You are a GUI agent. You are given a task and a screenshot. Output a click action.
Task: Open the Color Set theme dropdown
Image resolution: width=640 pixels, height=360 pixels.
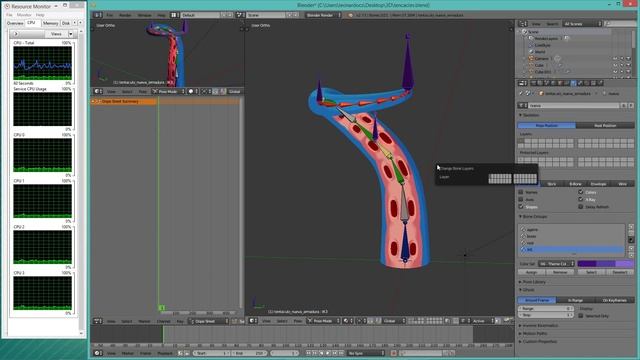(556, 264)
